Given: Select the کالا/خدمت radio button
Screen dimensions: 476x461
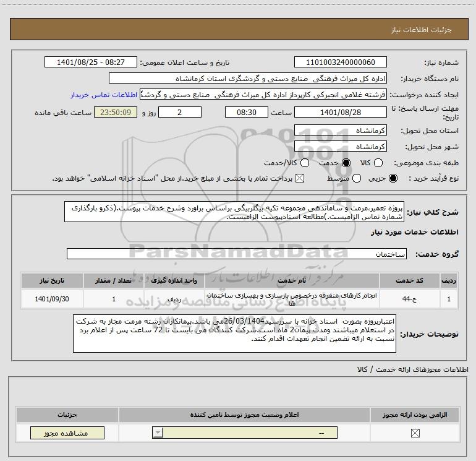Looking at the screenshot, I should [305, 163].
